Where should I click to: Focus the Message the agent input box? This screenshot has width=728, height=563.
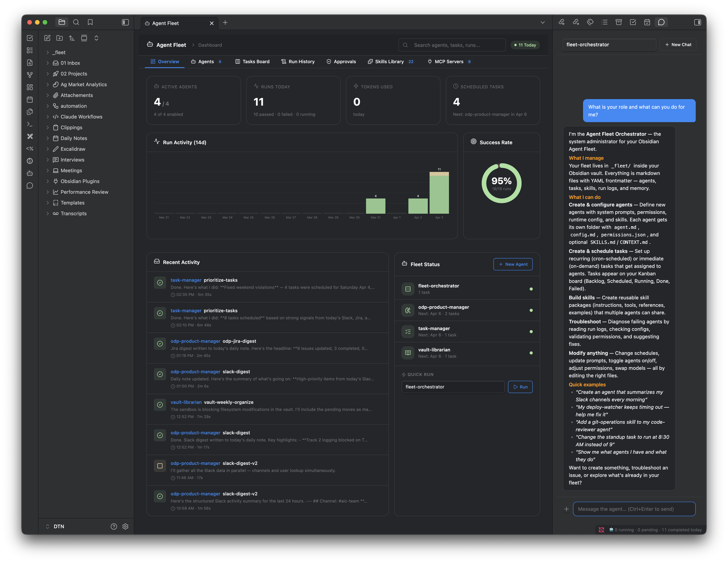634,509
